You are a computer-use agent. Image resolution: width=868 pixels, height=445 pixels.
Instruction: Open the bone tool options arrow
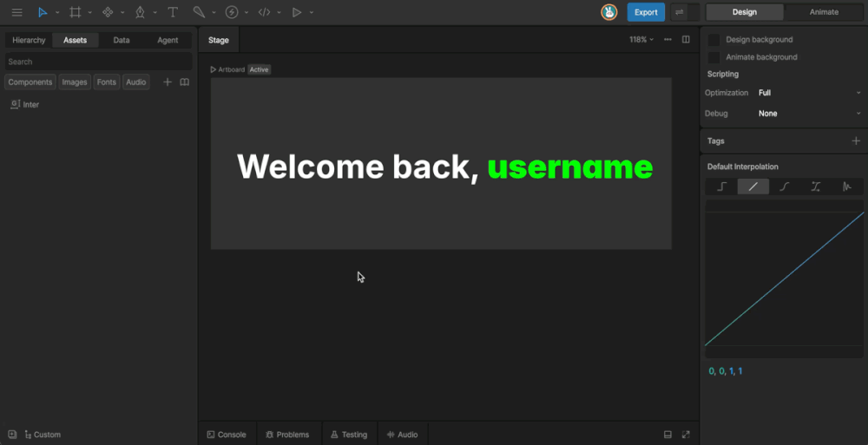(214, 13)
